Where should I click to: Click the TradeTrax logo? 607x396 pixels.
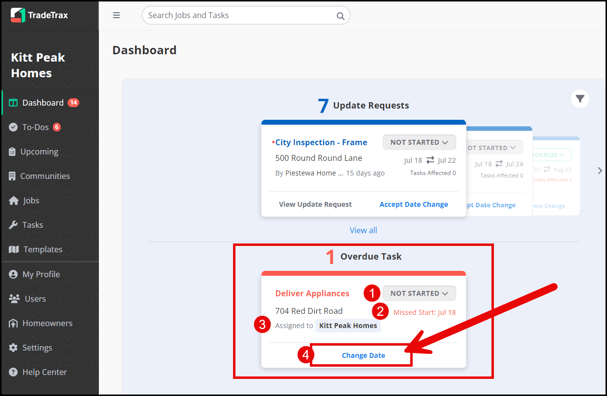point(39,15)
